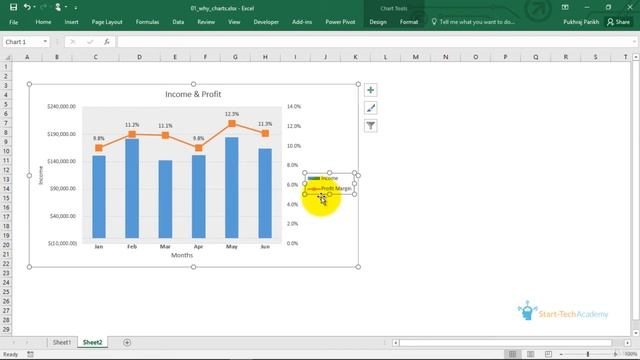The width and height of the screenshot is (640, 360).
Task: Click the vertical scrollbar down arrow
Action: 636,333
